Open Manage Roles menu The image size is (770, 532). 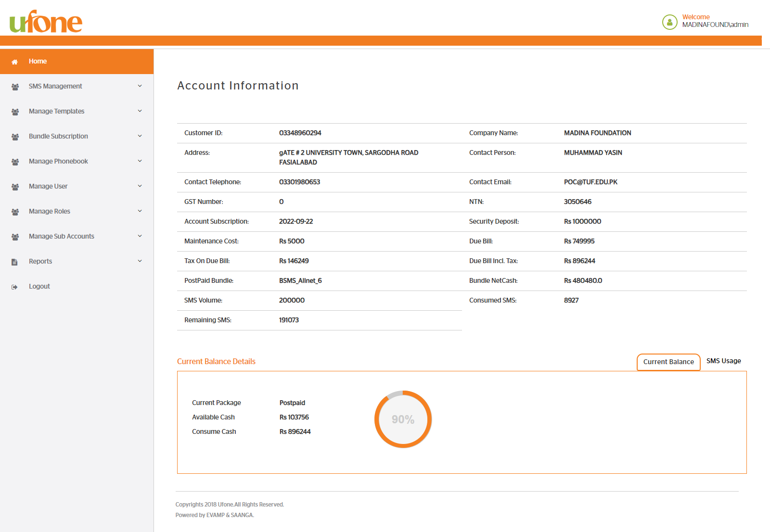pos(77,212)
